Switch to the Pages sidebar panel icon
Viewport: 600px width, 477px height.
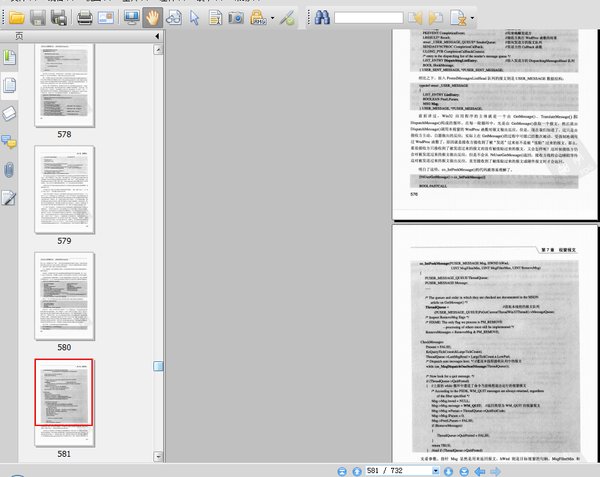9,85
